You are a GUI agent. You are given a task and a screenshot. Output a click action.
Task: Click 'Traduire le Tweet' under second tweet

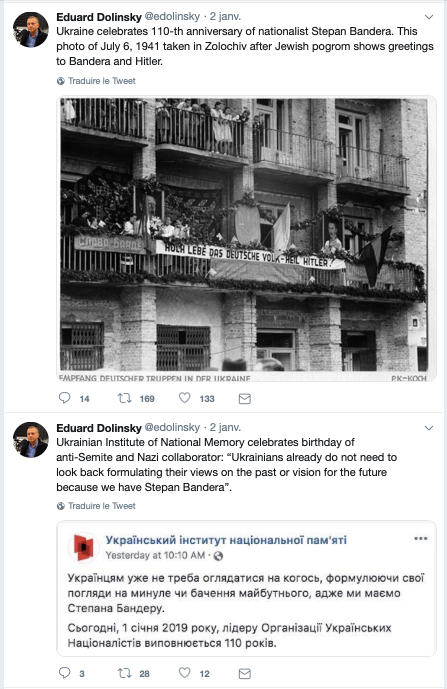102,506
